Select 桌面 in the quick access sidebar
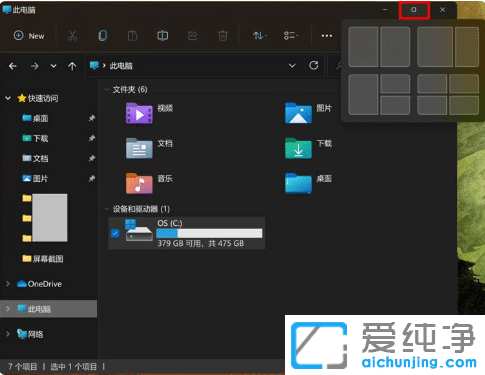 tap(35, 118)
